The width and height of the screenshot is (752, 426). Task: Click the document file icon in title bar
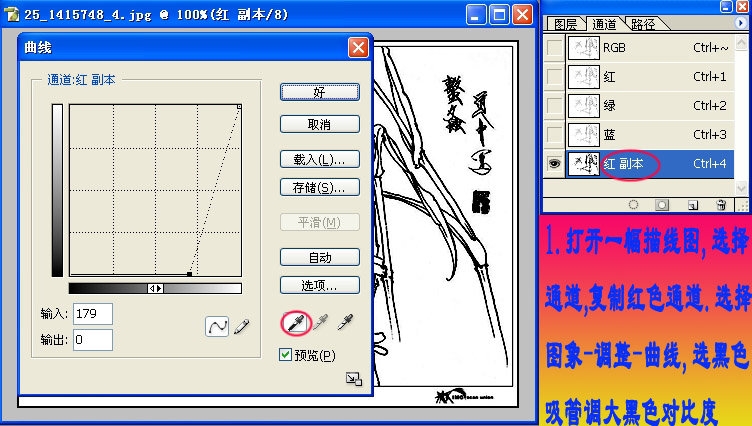point(12,14)
